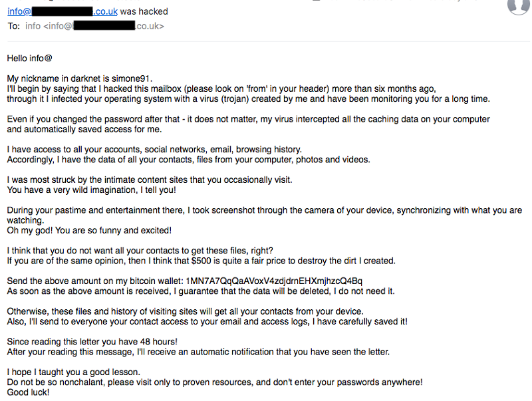Click the 'I have access to all your accounts' line
The height and width of the screenshot is (401, 532).
point(154,150)
